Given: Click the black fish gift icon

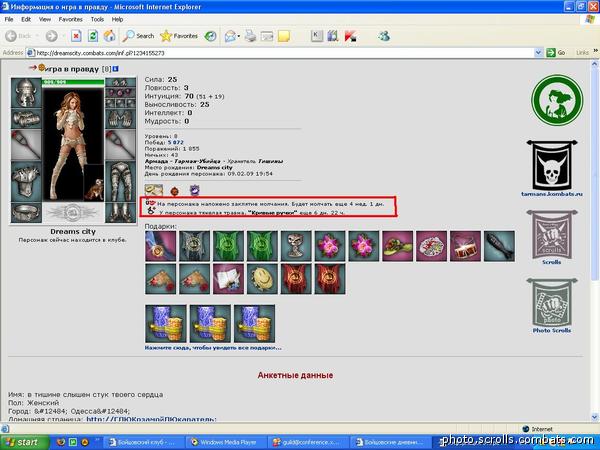Looking at the screenshot, I should click(499, 246).
